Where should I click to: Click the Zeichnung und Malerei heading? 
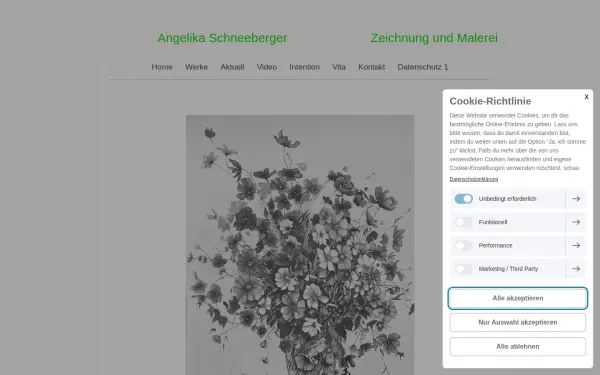434,38
